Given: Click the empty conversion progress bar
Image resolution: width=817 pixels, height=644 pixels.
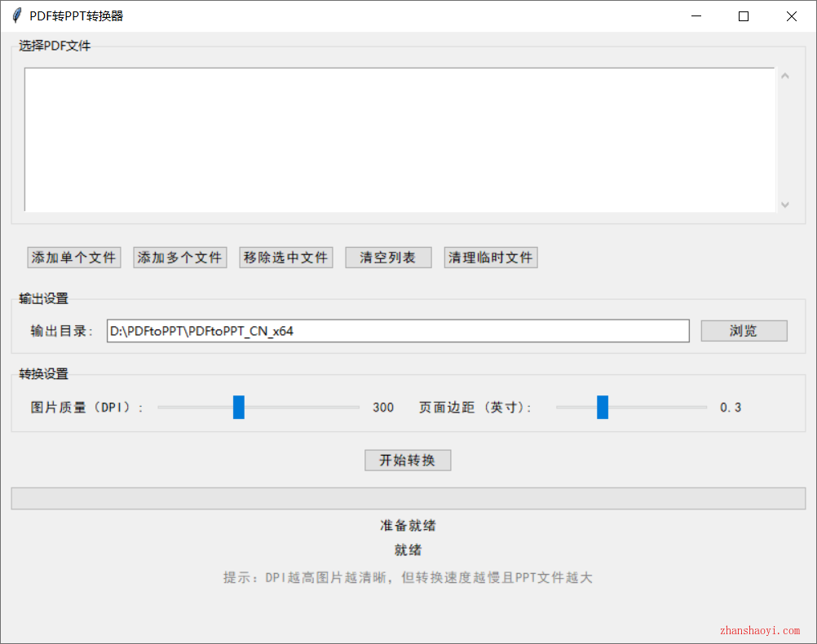Looking at the screenshot, I should pyautogui.click(x=408, y=499).
